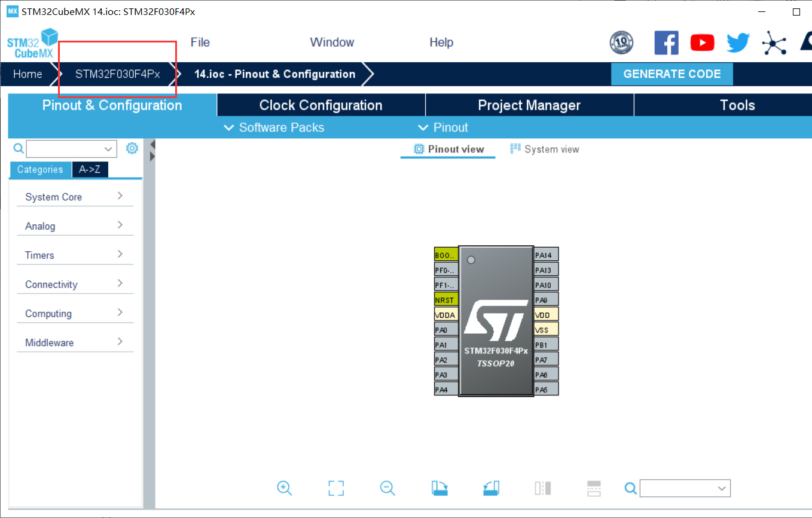Select pin PA10 on the chip

tap(547, 285)
